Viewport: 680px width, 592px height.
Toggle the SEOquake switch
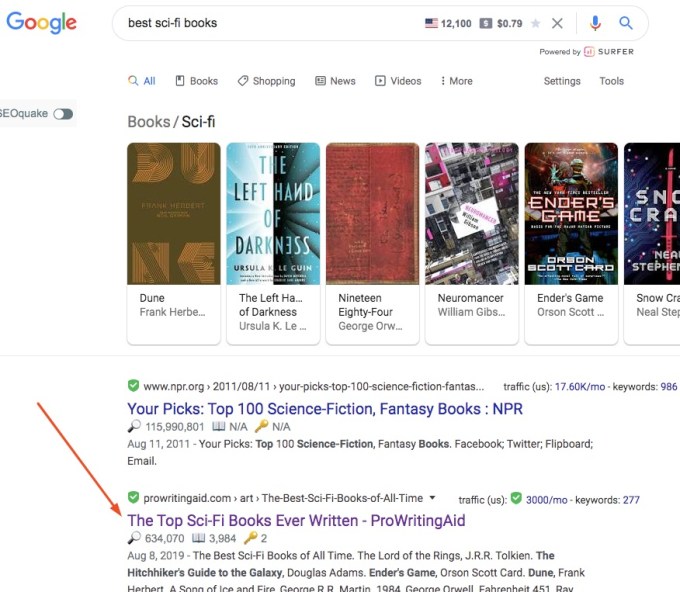[x=63, y=114]
